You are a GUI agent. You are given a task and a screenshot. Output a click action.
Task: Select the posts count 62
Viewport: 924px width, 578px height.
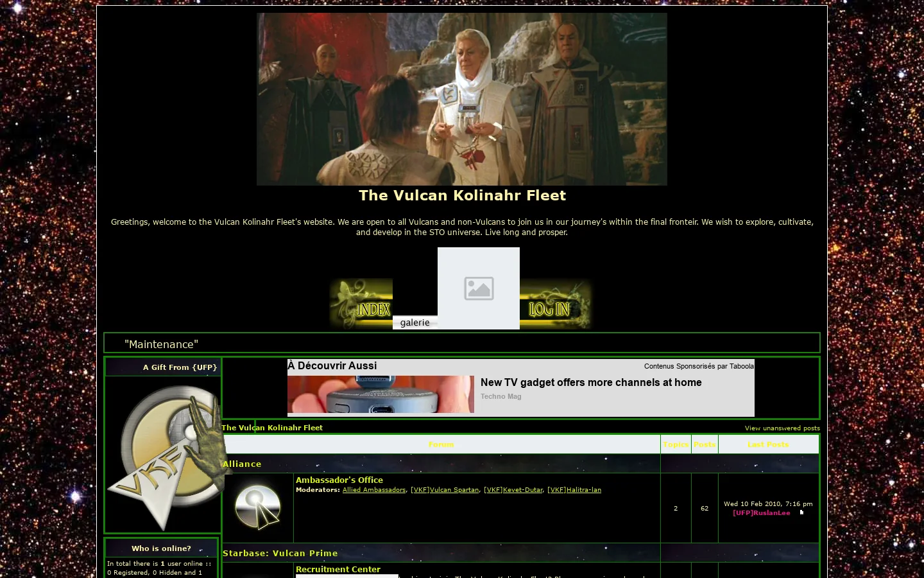click(x=705, y=509)
